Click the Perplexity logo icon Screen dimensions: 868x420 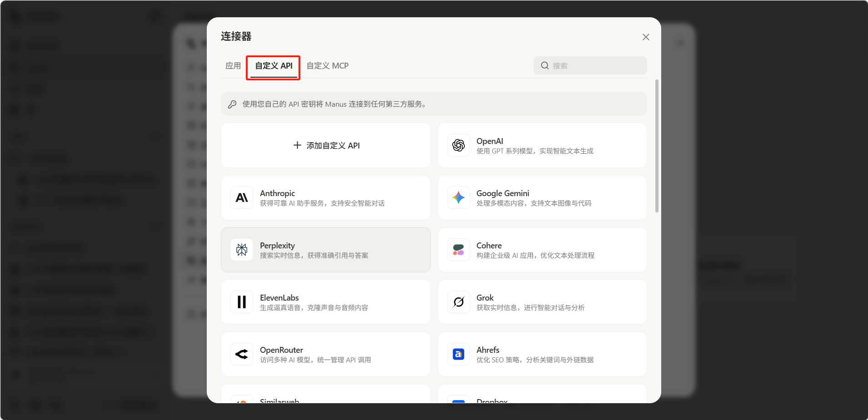click(242, 250)
